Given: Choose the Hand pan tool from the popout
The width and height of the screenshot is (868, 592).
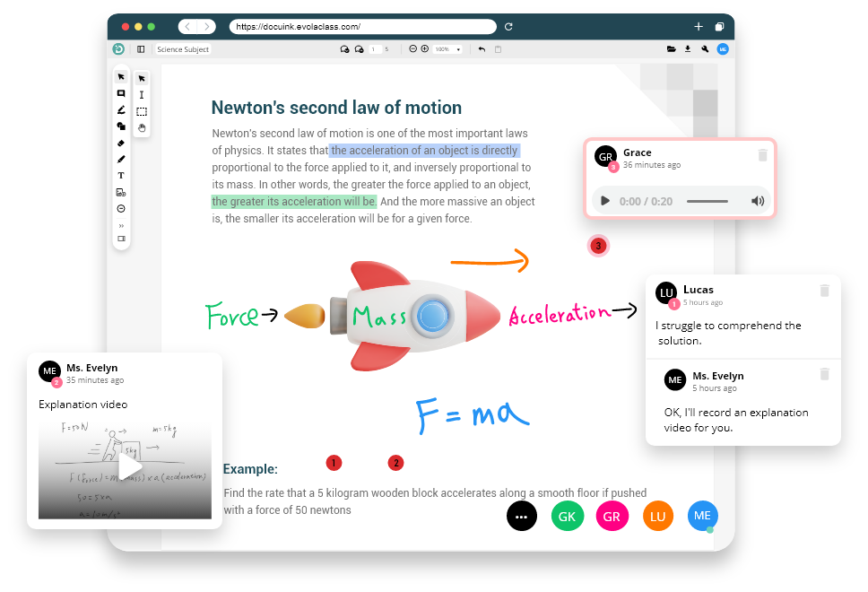Looking at the screenshot, I should [x=141, y=128].
